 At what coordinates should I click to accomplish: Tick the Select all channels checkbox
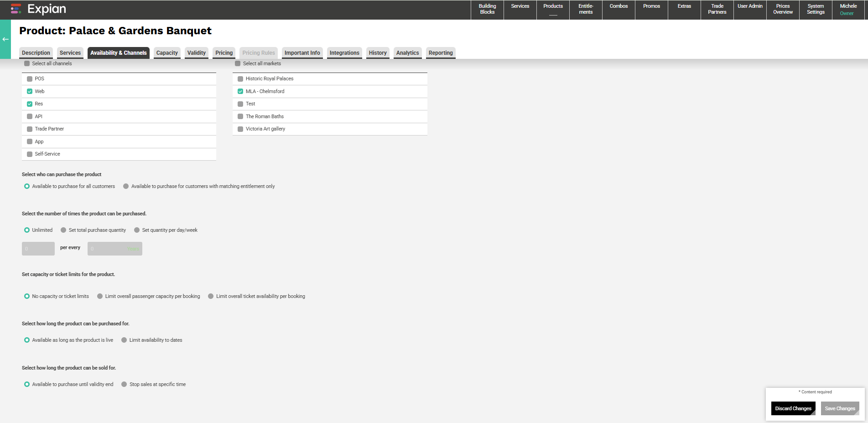(x=27, y=63)
